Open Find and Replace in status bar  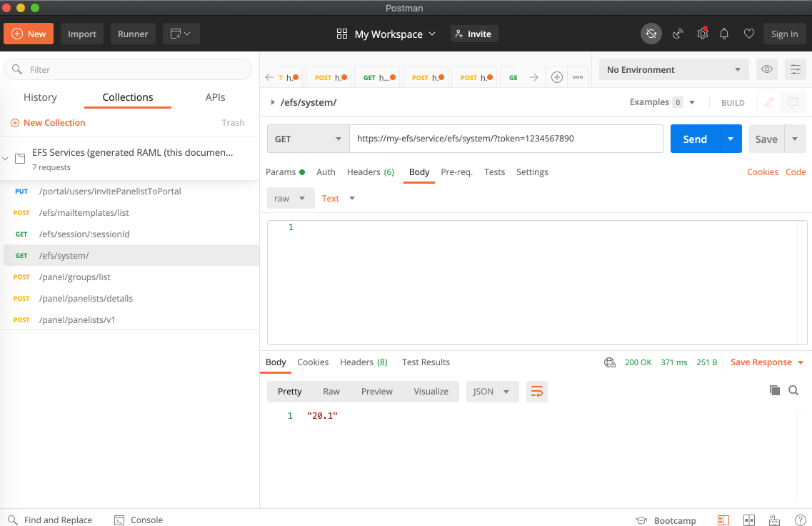pyautogui.click(x=50, y=520)
